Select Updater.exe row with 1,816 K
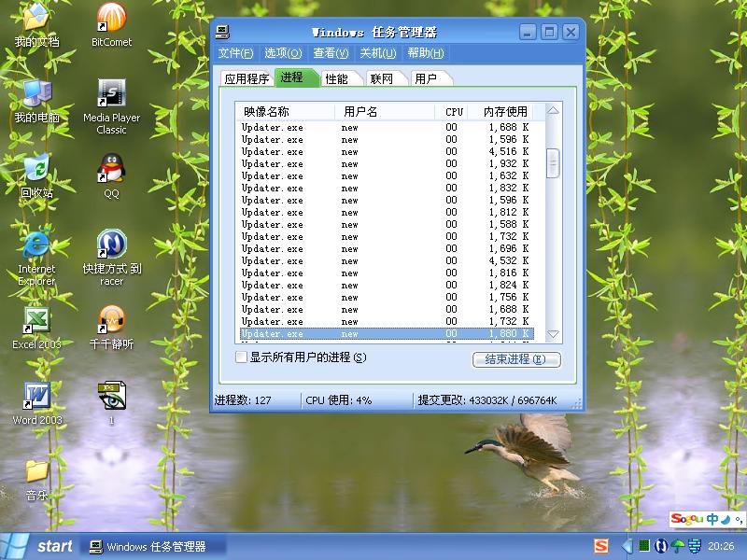747x560 pixels. click(385, 273)
